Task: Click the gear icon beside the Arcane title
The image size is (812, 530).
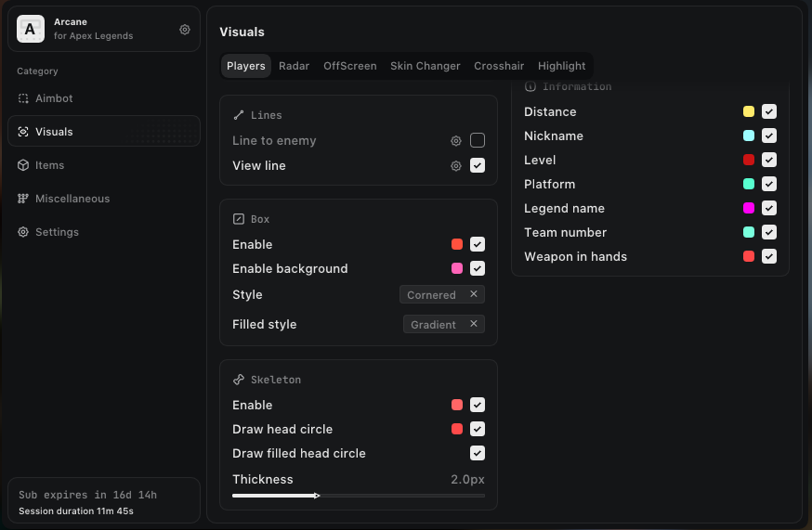Action: point(185,30)
